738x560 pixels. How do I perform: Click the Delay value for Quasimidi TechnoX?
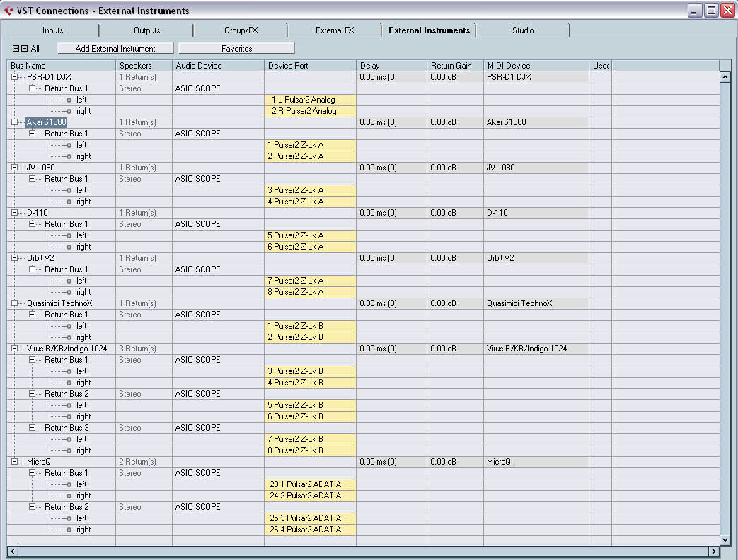(x=391, y=303)
